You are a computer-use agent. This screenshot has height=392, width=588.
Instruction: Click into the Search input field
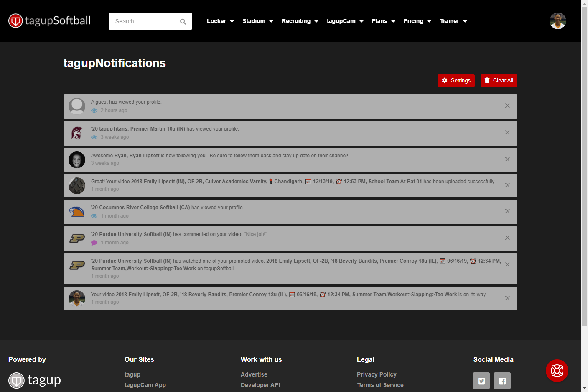[x=144, y=21]
